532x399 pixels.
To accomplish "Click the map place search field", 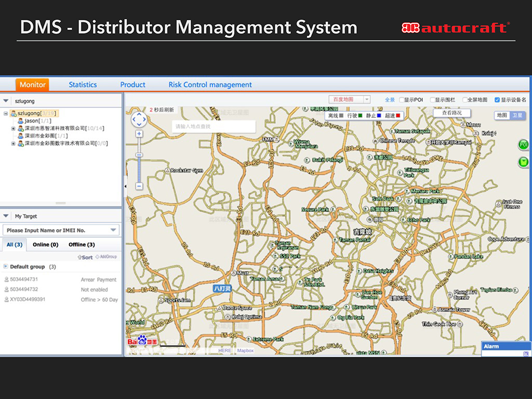I will click(x=214, y=127).
